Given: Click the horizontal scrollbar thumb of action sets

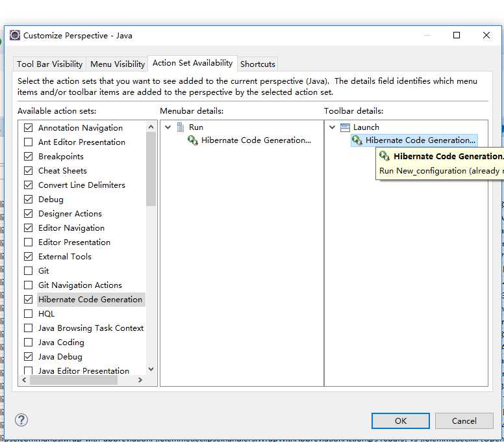Looking at the screenshot, I should pos(73,380).
